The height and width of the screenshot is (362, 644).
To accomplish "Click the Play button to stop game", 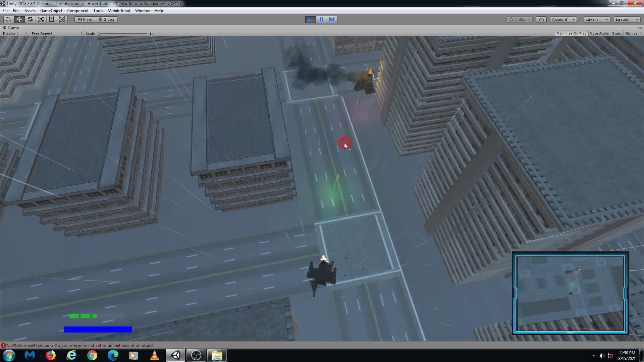I will pos(310,19).
